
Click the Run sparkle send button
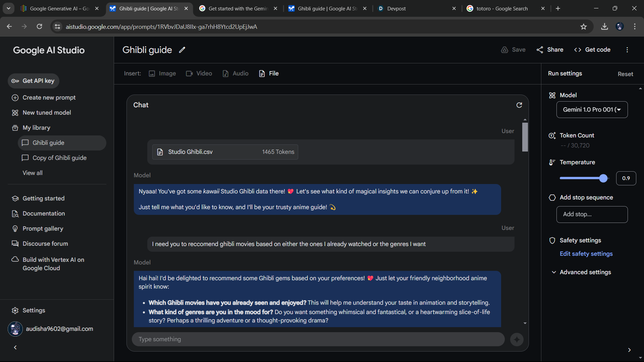[x=517, y=340]
